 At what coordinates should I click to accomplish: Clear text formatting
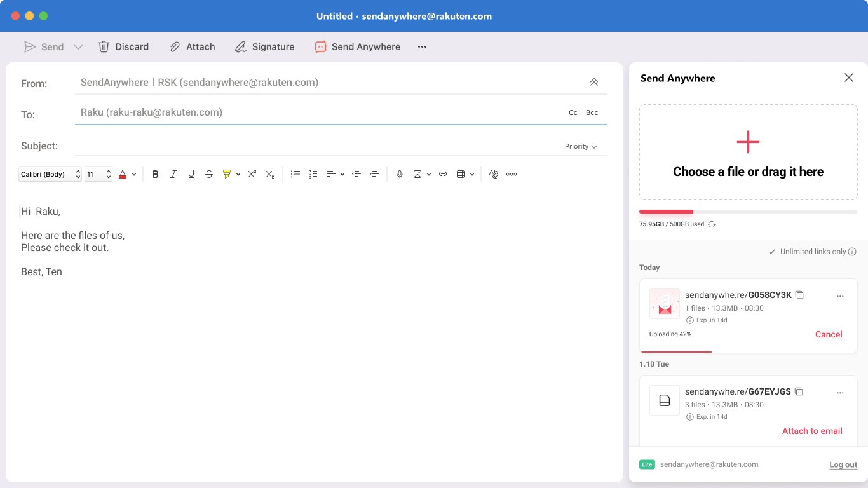pyautogui.click(x=494, y=174)
